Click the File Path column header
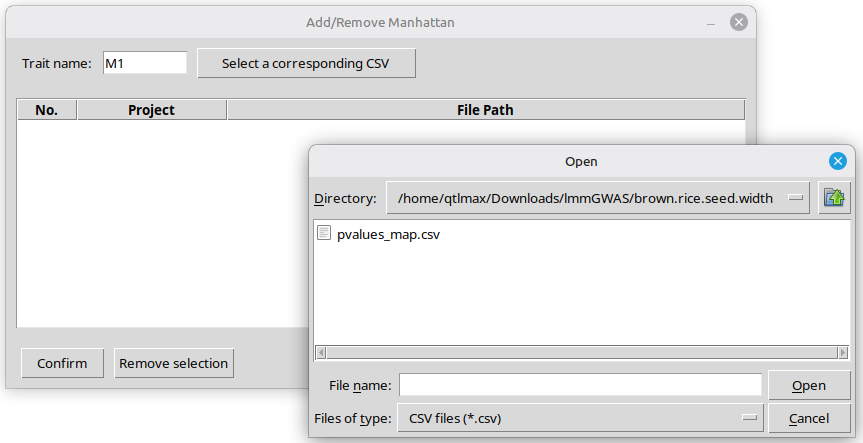This screenshot has height=443, width=863. (x=485, y=110)
